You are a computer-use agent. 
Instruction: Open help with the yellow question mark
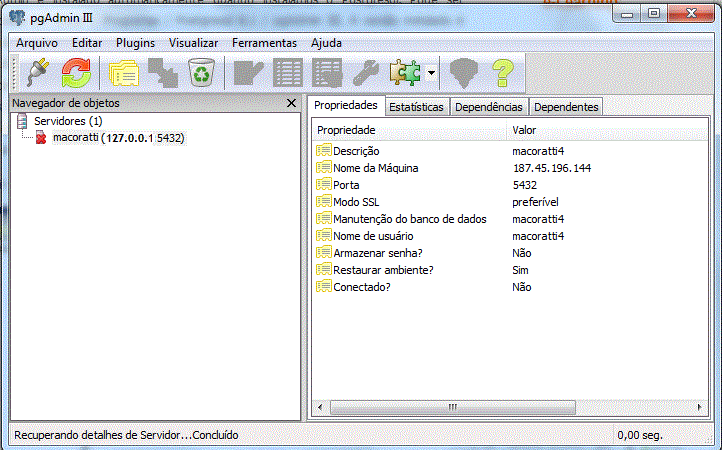tap(503, 72)
